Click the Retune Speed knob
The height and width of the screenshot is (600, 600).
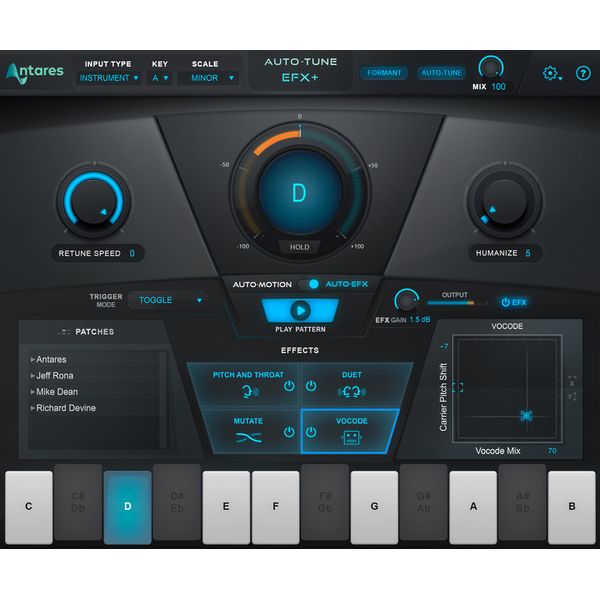(94, 201)
